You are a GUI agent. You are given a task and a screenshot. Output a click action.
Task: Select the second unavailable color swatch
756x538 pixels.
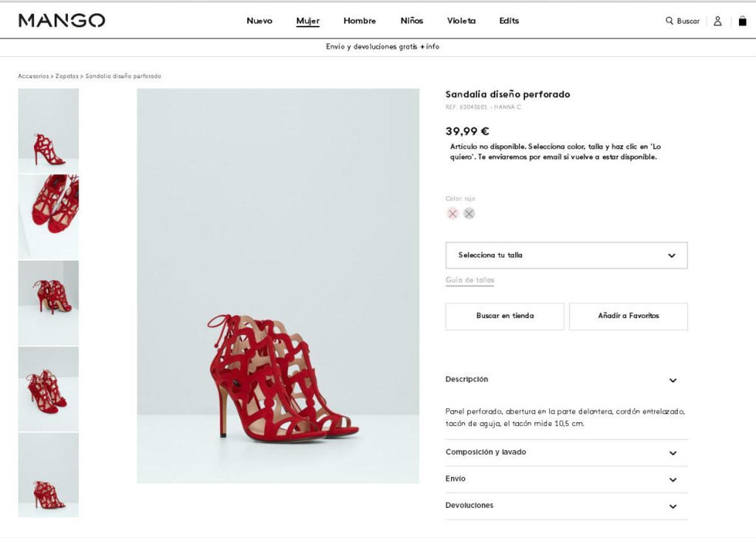click(x=469, y=214)
